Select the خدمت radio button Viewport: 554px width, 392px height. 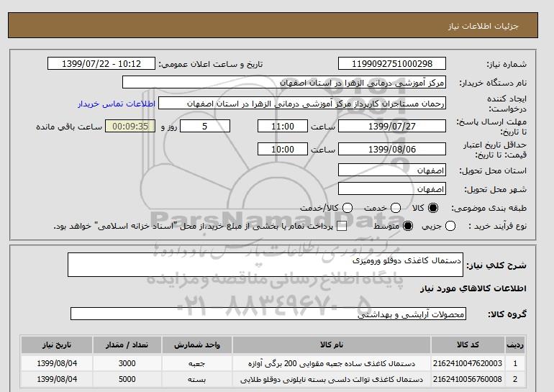click(x=396, y=208)
